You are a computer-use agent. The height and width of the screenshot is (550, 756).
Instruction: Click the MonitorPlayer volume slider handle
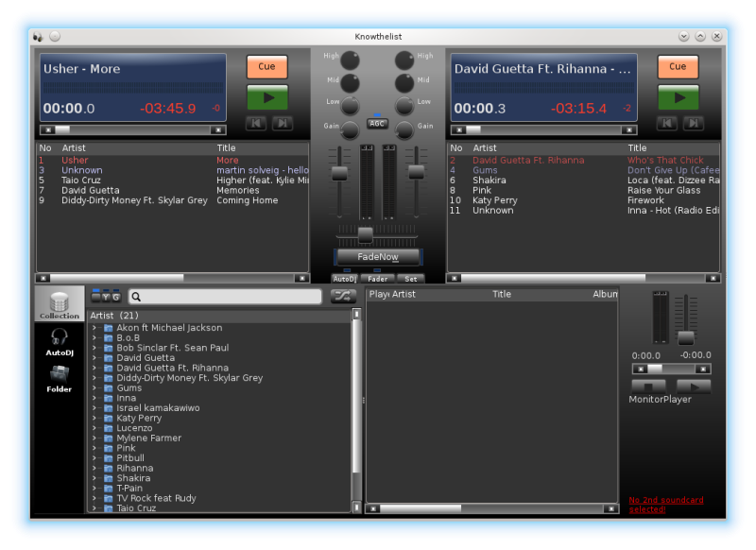[686, 337]
